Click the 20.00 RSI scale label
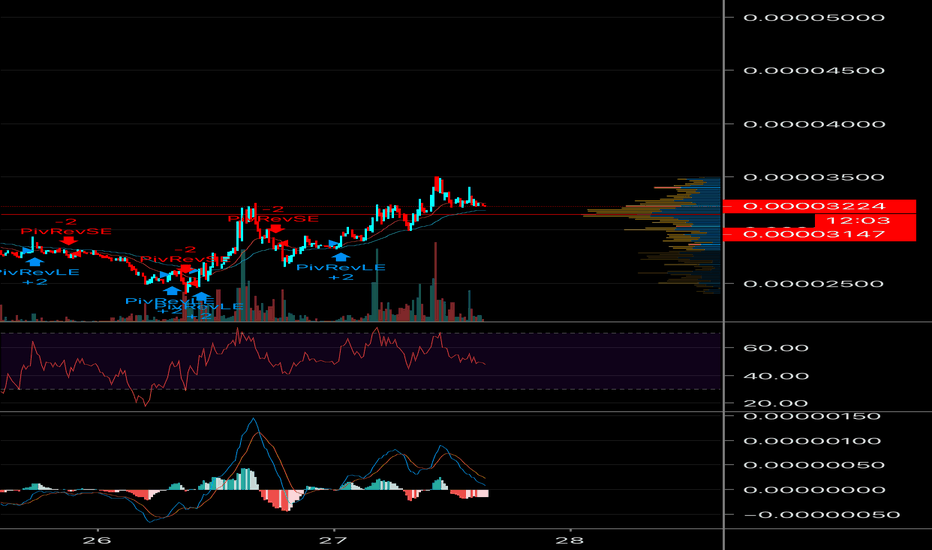This screenshot has height=550, width=932. tap(776, 403)
